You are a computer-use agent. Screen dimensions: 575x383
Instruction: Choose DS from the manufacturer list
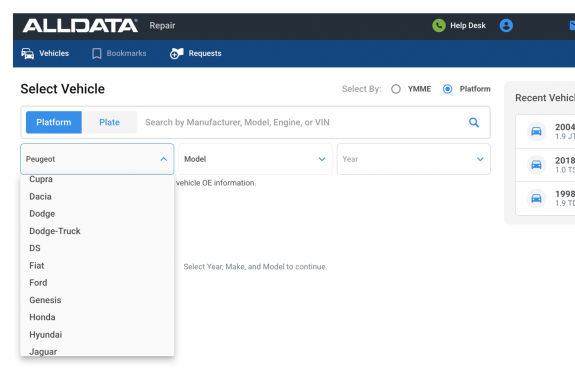pyautogui.click(x=97, y=248)
